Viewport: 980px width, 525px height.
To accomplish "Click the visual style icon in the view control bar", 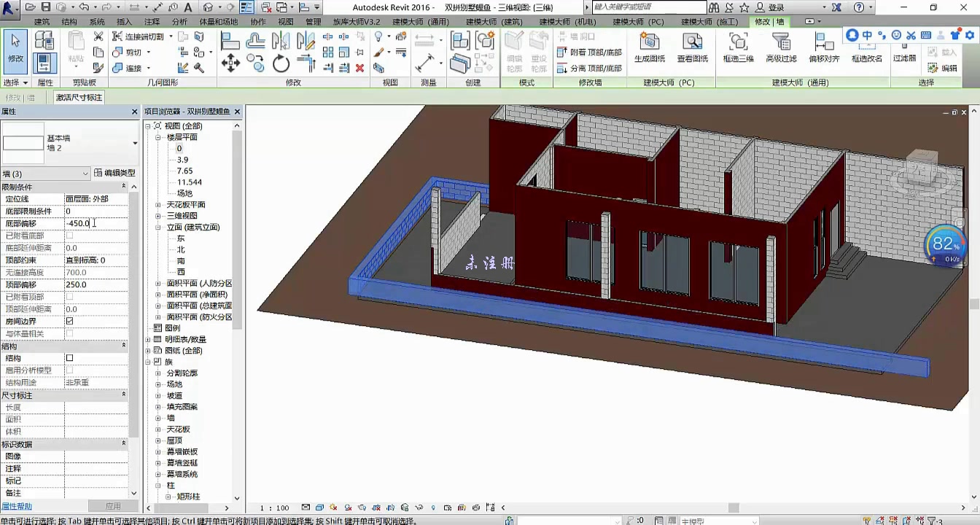I will pos(319,507).
